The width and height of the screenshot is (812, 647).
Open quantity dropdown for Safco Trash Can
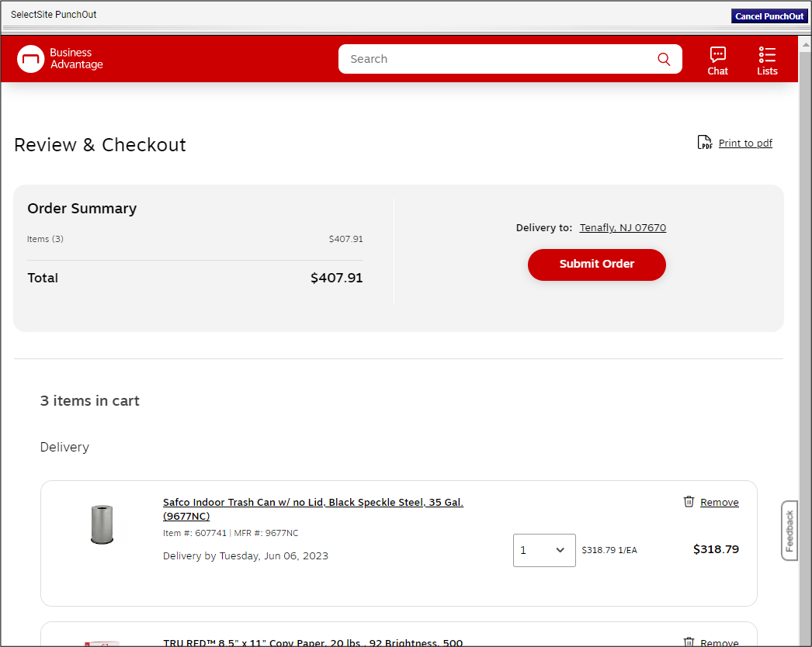pyautogui.click(x=543, y=550)
